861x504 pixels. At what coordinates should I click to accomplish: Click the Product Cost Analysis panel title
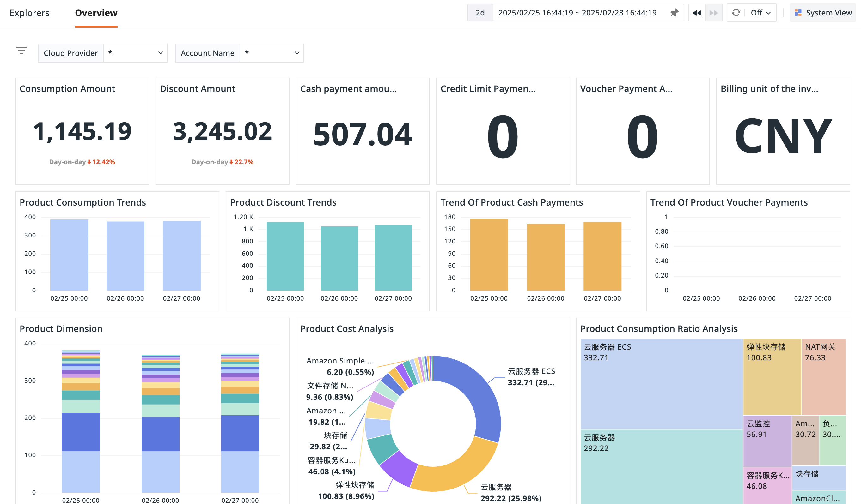pyautogui.click(x=347, y=329)
